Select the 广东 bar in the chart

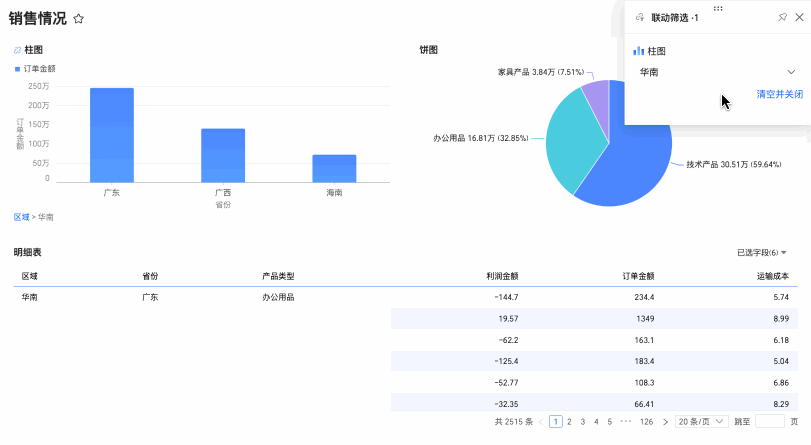[x=112, y=135]
